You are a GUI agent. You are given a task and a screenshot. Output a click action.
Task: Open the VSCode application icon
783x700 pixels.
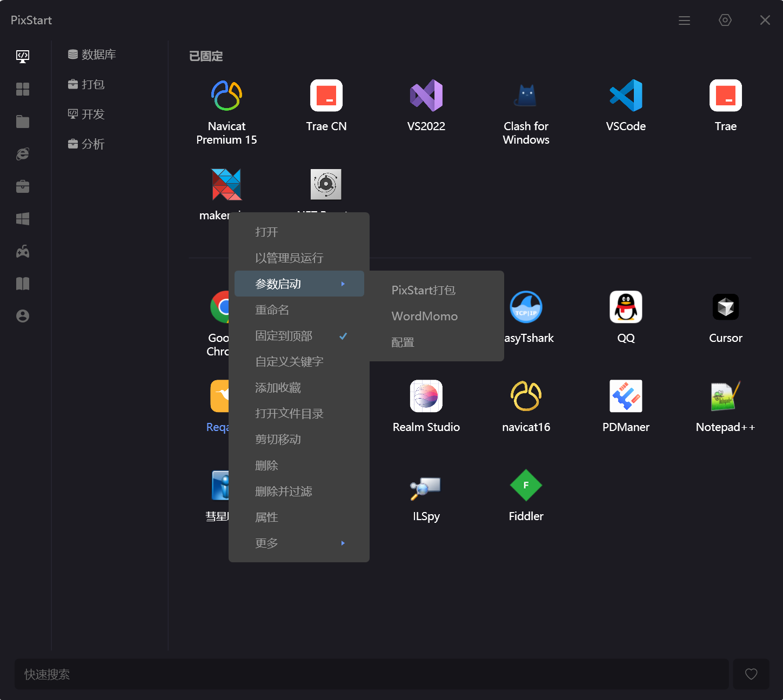coord(626,96)
